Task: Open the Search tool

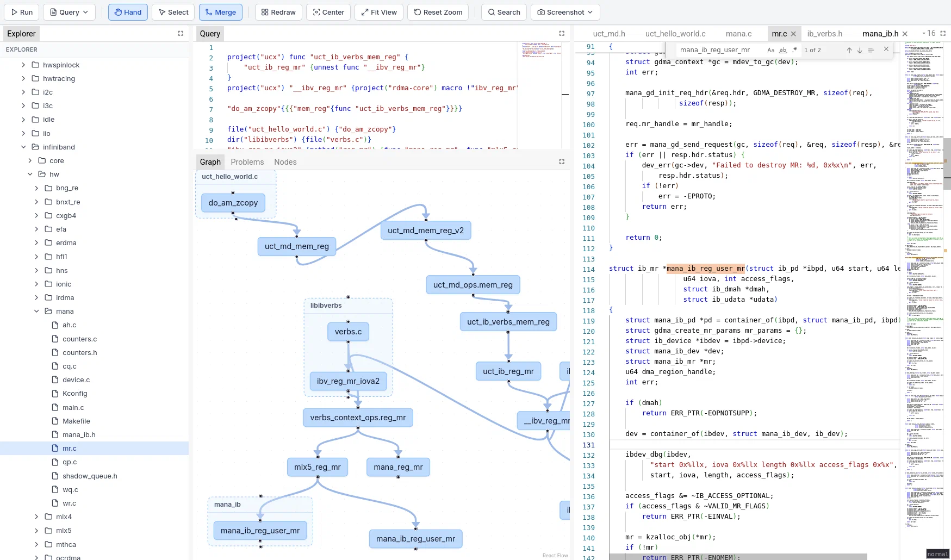Action: [504, 12]
